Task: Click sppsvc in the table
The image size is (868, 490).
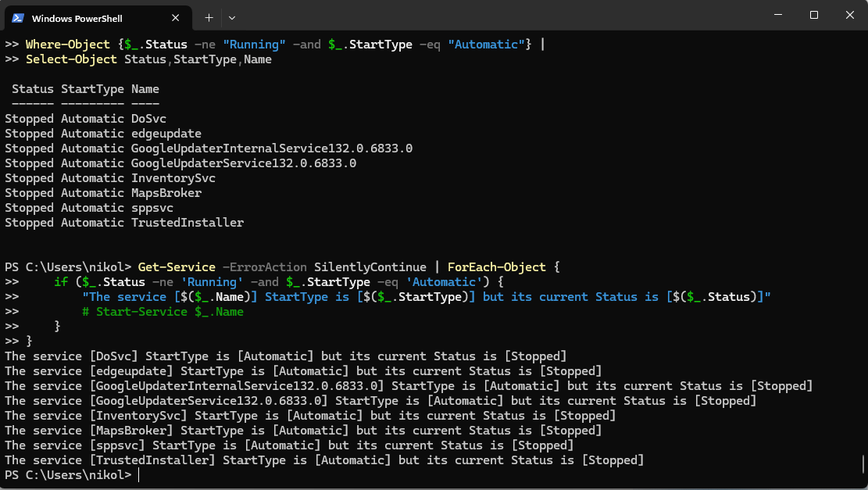Action: [152, 208]
